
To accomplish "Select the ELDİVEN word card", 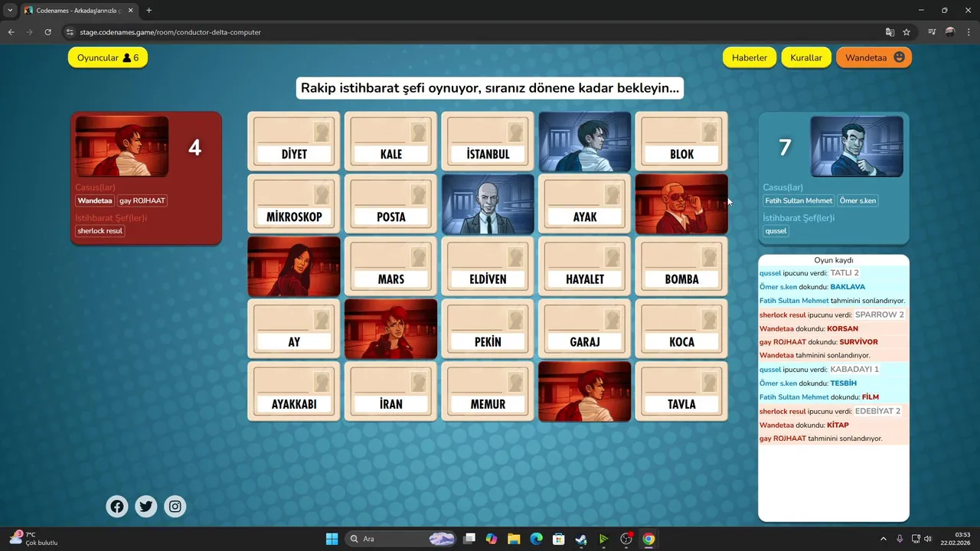I will point(488,266).
